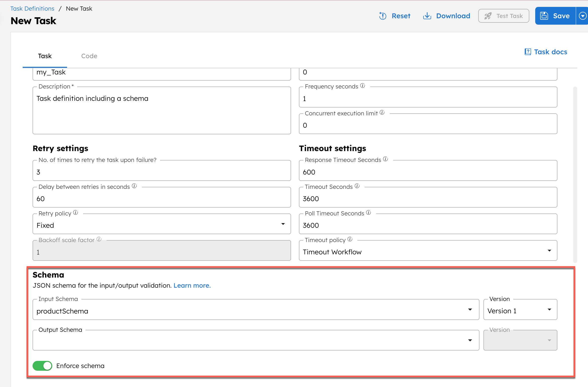Screen dimensions: 588x387
Task: Click the Save disk icon
Action: coord(544,16)
